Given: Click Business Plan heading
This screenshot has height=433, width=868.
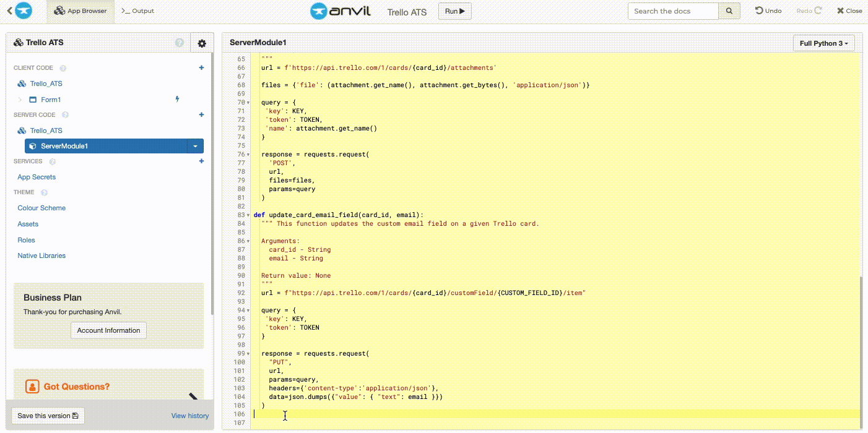Looking at the screenshot, I should pos(53,298).
